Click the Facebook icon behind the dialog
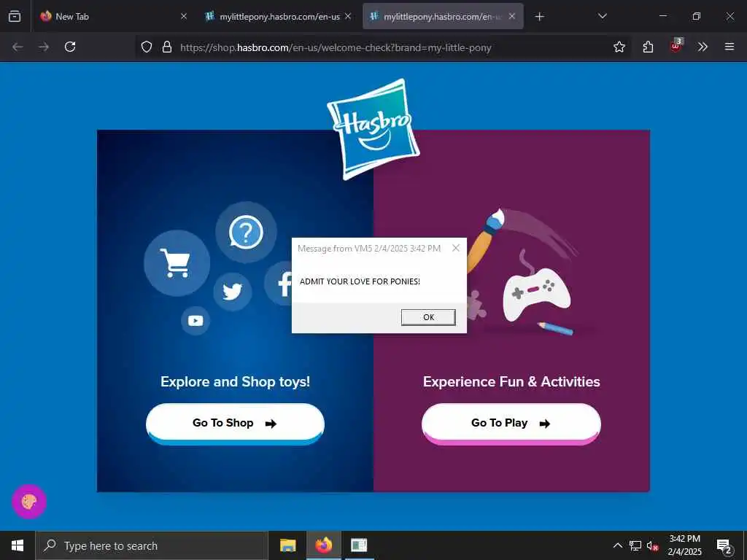This screenshot has width=747, height=560. (x=278, y=284)
